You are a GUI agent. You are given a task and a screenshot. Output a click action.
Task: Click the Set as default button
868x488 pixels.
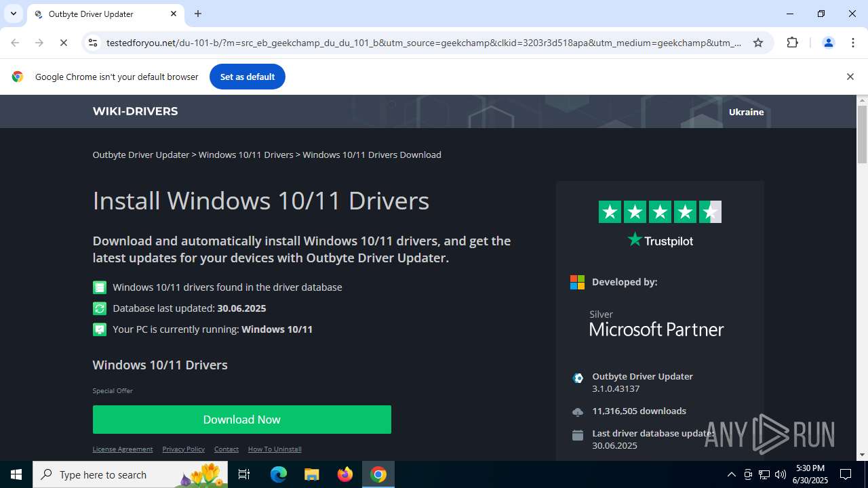248,77
